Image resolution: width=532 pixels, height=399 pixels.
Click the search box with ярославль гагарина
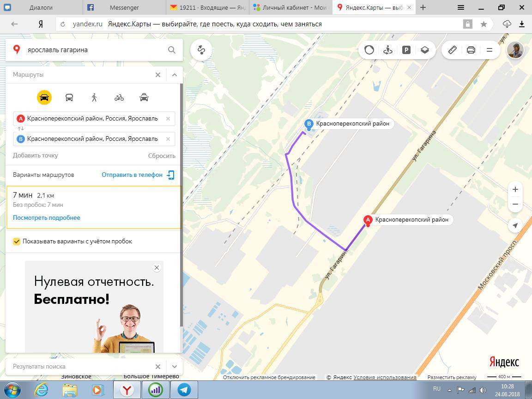pos(94,50)
